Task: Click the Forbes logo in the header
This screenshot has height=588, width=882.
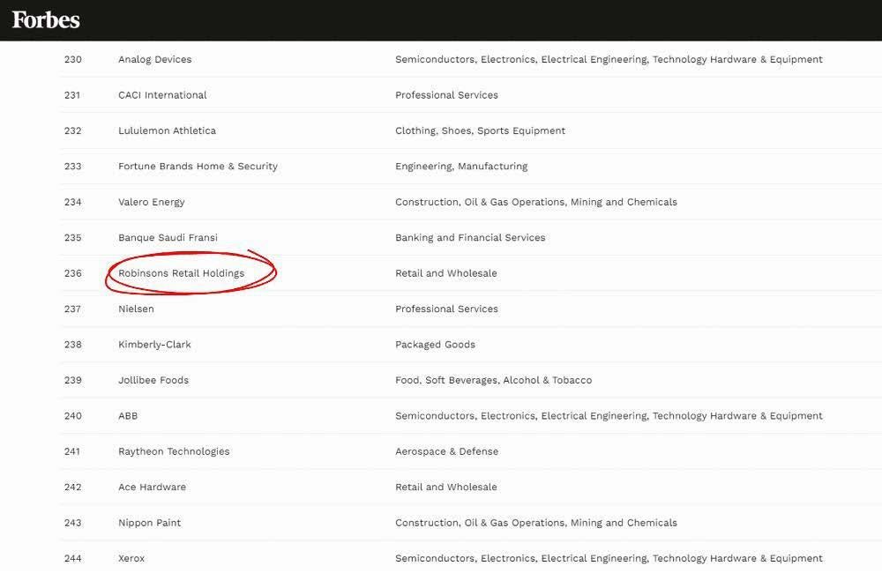Action: tap(46, 19)
